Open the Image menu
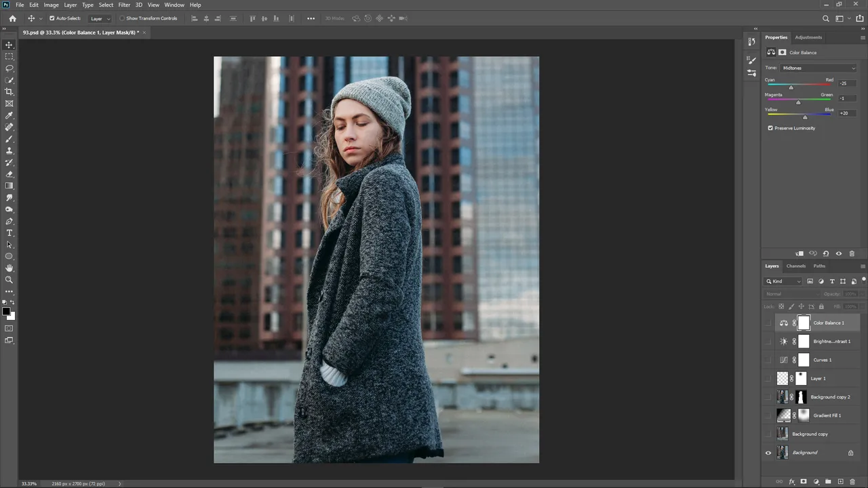Image resolution: width=868 pixels, height=488 pixels. pyautogui.click(x=51, y=5)
